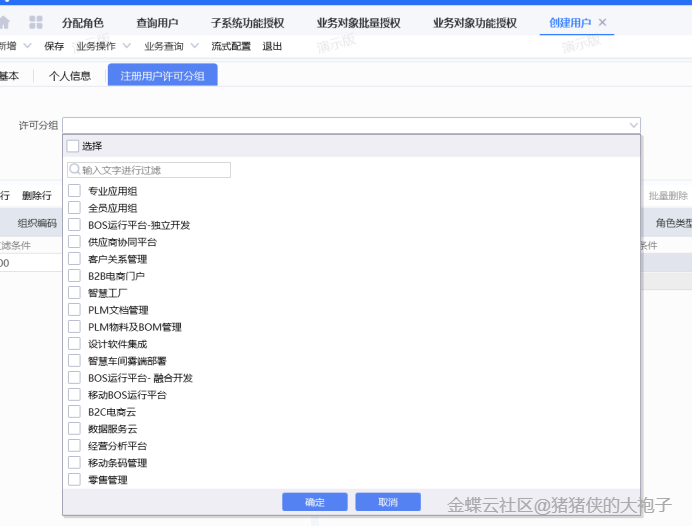This screenshot has height=526, width=692.
Task: Open the 个人信息 tab
Action: pyautogui.click(x=70, y=75)
